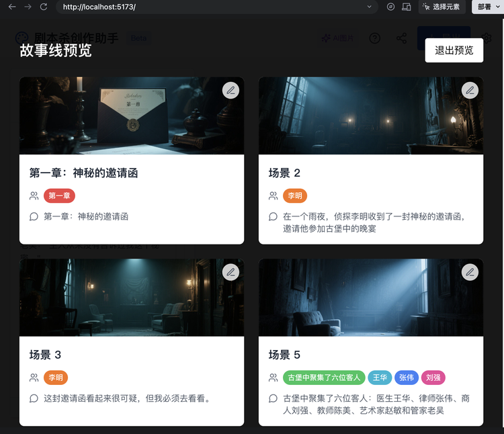Edit the 场景 2 card with pencil icon
Image resolution: width=504 pixels, height=434 pixels.
coord(470,91)
